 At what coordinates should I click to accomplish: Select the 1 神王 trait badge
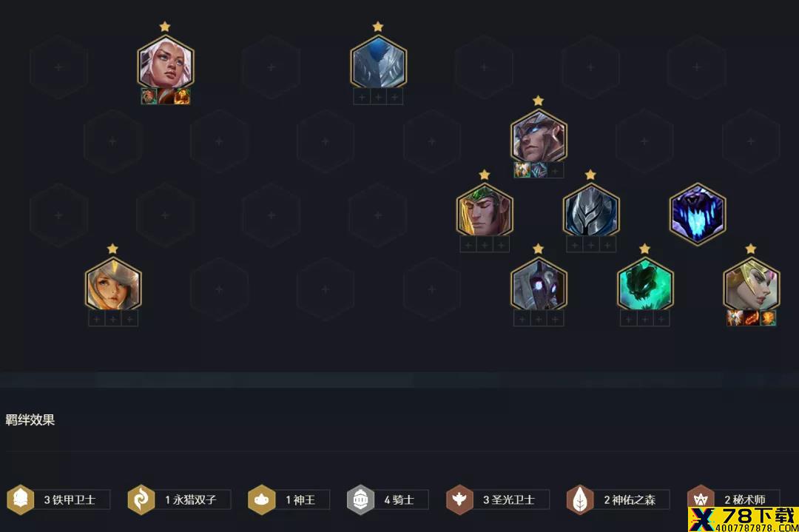pos(289,499)
